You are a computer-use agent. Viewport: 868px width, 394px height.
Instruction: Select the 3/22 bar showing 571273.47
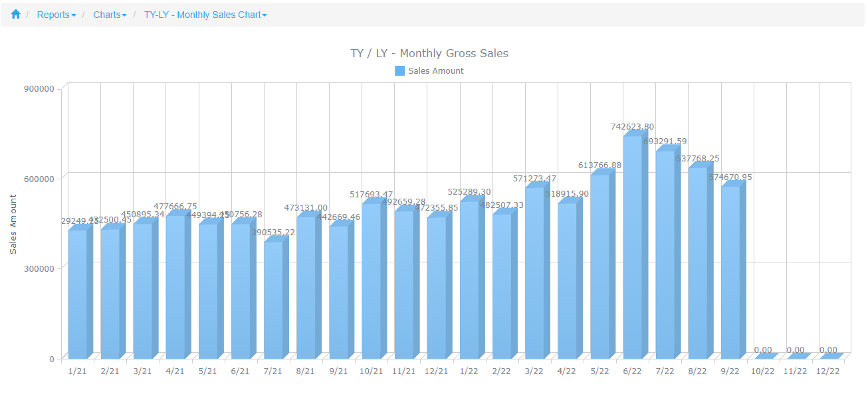pyautogui.click(x=534, y=272)
